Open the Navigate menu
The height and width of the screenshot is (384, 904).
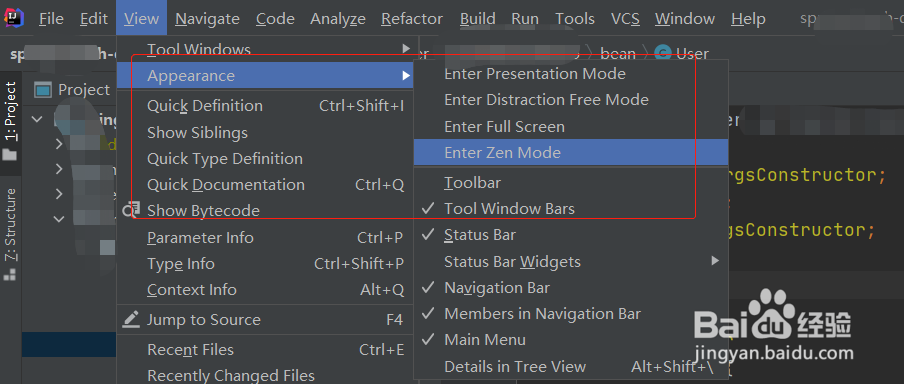tap(208, 18)
